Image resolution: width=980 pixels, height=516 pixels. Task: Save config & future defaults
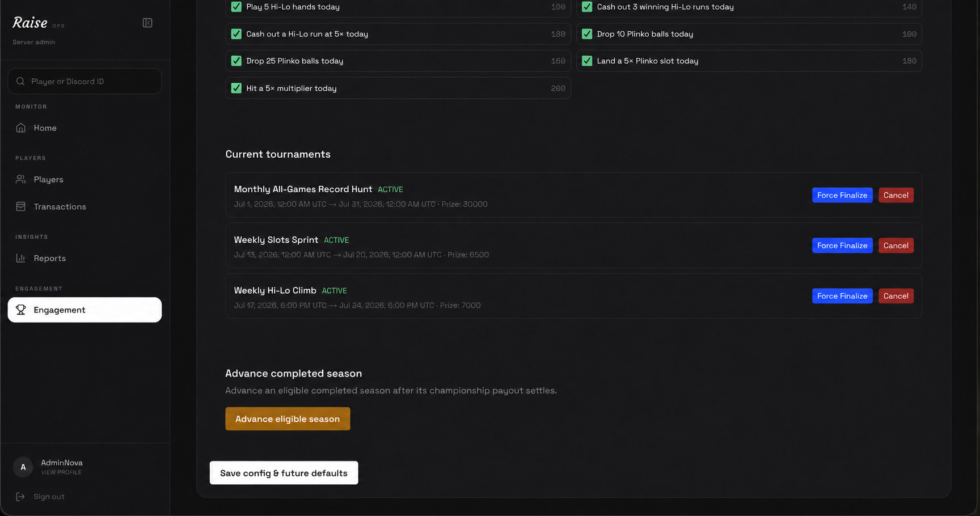(x=284, y=473)
